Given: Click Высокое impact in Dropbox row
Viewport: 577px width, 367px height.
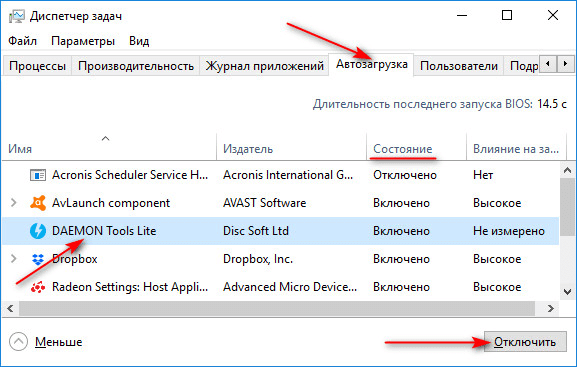Looking at the screenshot, I should click(497, 259).
